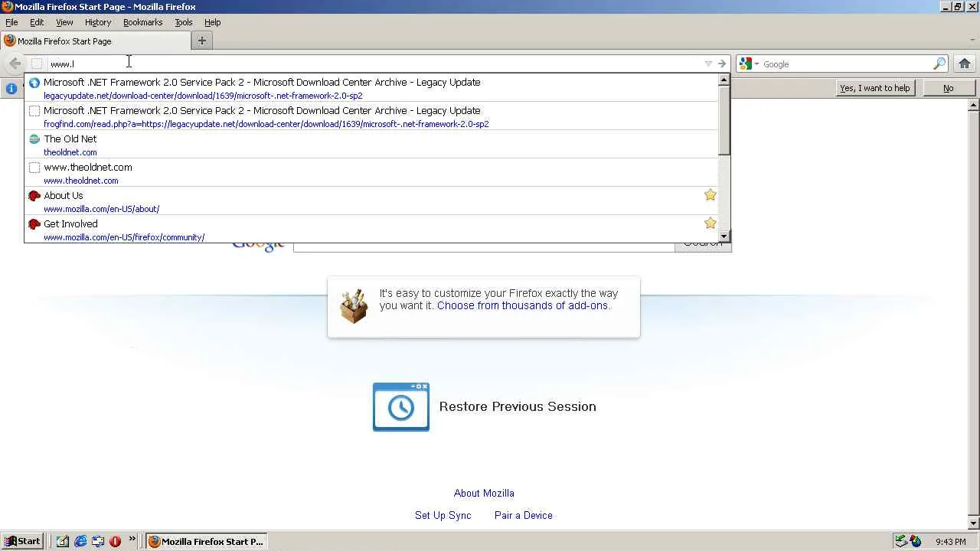The height and width of the screenshot is (551, 980).
Task: Open the address bar history dropdown arrow
Action: click(708, 64)
